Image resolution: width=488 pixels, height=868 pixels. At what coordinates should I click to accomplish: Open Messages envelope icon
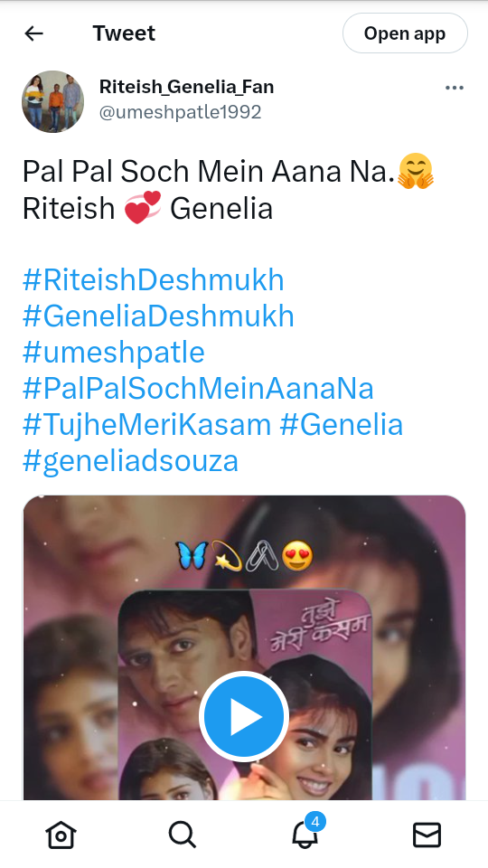pyautogui.click(x=427, y=835)
